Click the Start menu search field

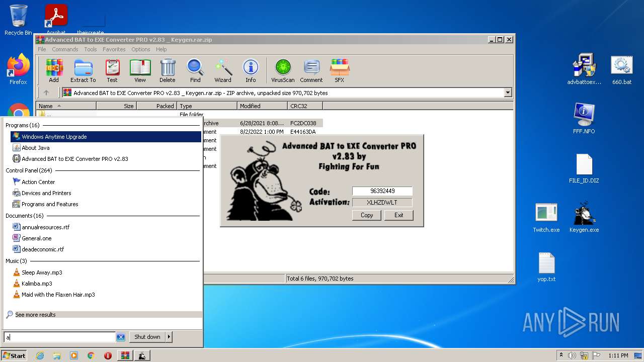click(x=60, y=337)
